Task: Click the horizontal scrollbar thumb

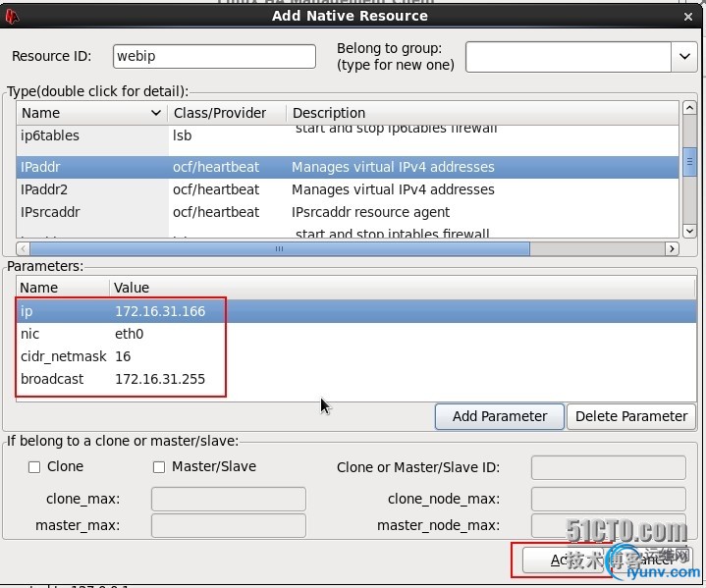Action: pos(280,248)
